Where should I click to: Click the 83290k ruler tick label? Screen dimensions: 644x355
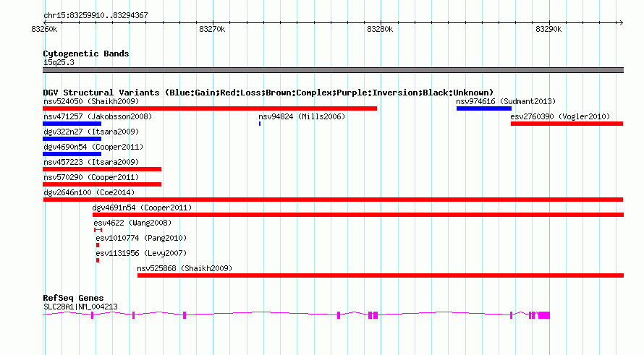[548, 29]
